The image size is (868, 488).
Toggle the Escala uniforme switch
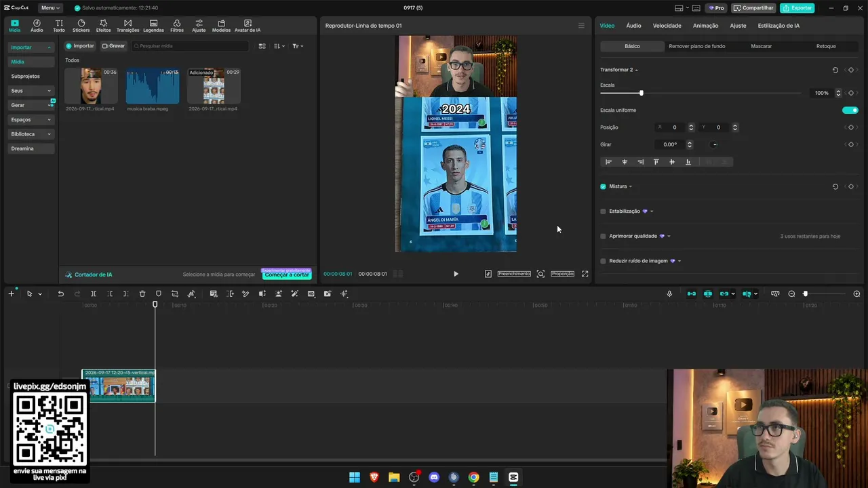(x=850, y=110)
